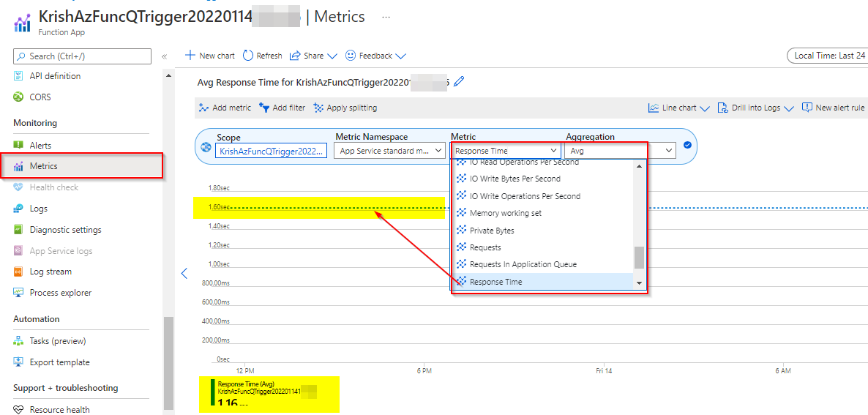Open the Share dropdown

point(313,56)
